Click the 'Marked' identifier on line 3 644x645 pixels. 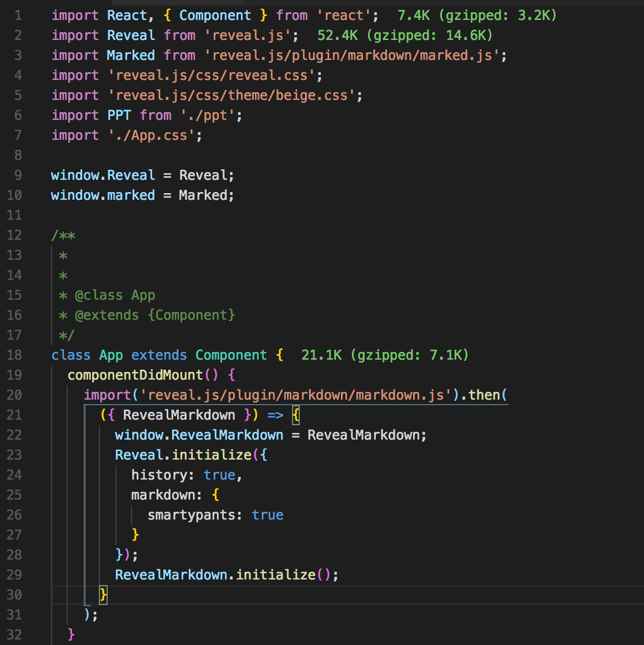click(x=131, y=55)
